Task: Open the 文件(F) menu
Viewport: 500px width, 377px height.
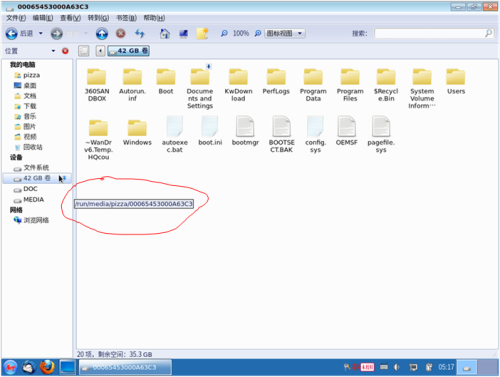Action: click(x=16, y=18)
